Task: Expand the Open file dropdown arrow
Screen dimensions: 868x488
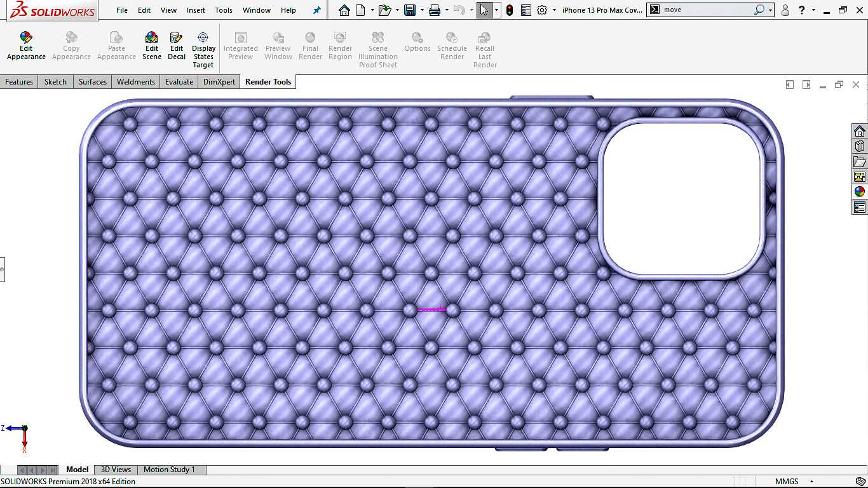Action: pyautogui.click(x=397, y=10)
